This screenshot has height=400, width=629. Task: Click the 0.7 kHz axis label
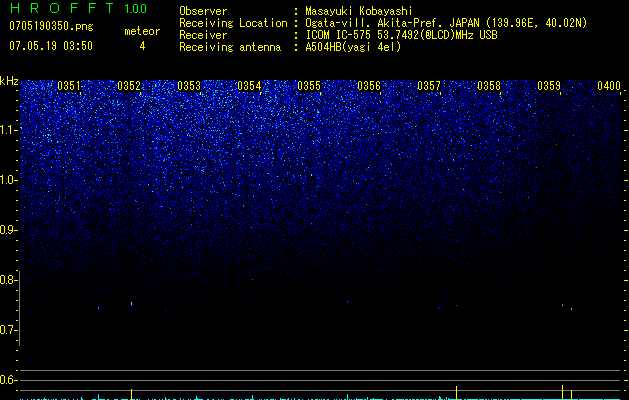pyautogui.click(x=8, y=330)
